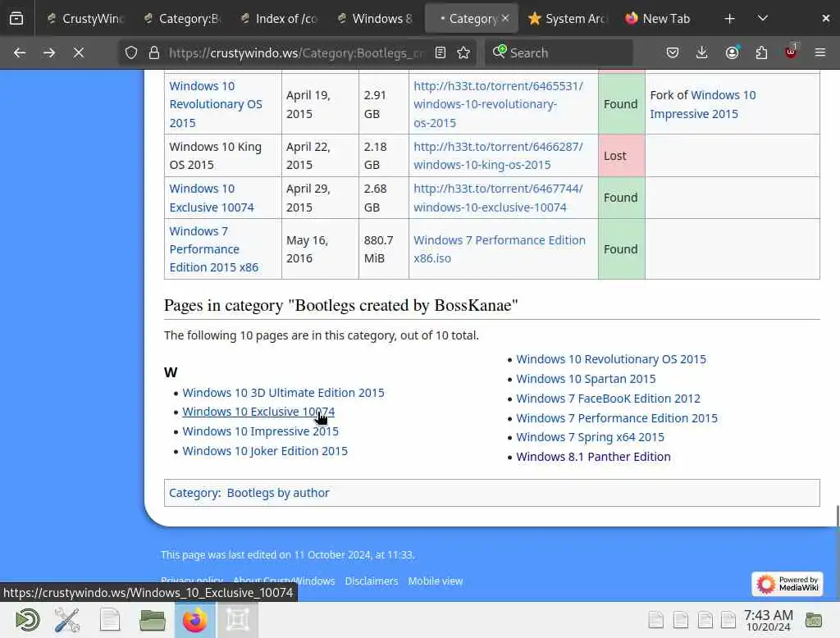Switch to Mobile view link
This screenshot has height=638, width=840.
[x=436, y=581]
